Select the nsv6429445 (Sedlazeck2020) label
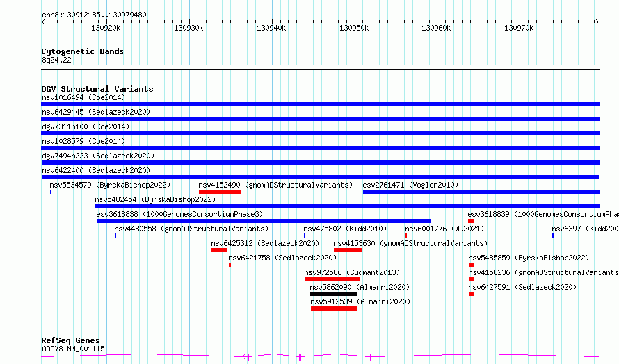619x364 pixels. coord(96,112)
